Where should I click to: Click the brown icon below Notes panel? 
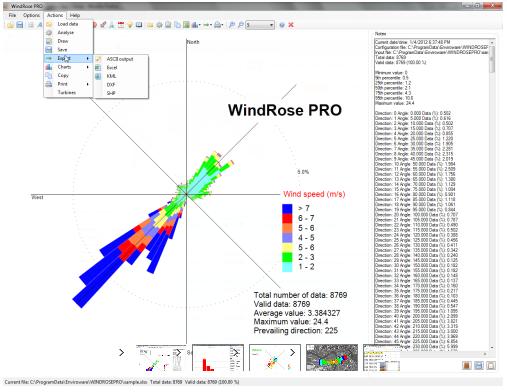pyautogui.click(x=467, y=366)
